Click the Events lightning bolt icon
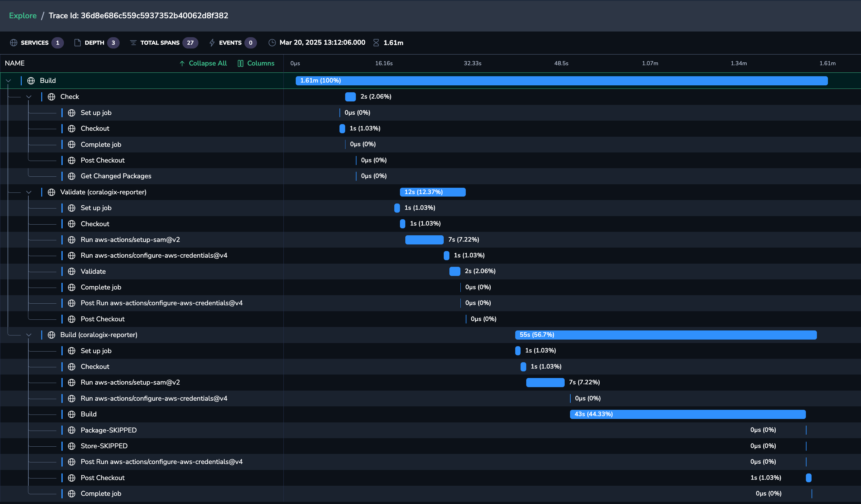Screen dimensions: 861x504 tap(212, 43)
